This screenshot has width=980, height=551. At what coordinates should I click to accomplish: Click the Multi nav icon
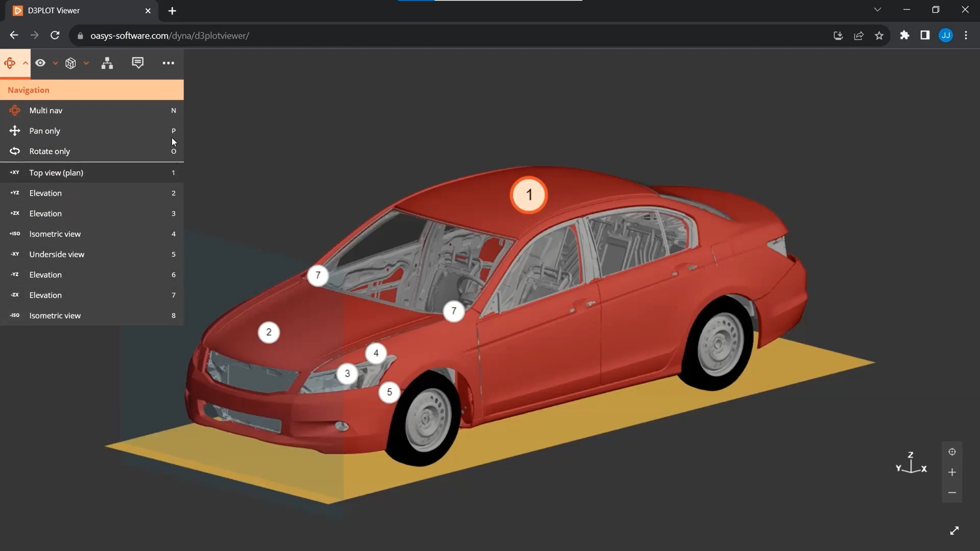click(x=15, y=110)
